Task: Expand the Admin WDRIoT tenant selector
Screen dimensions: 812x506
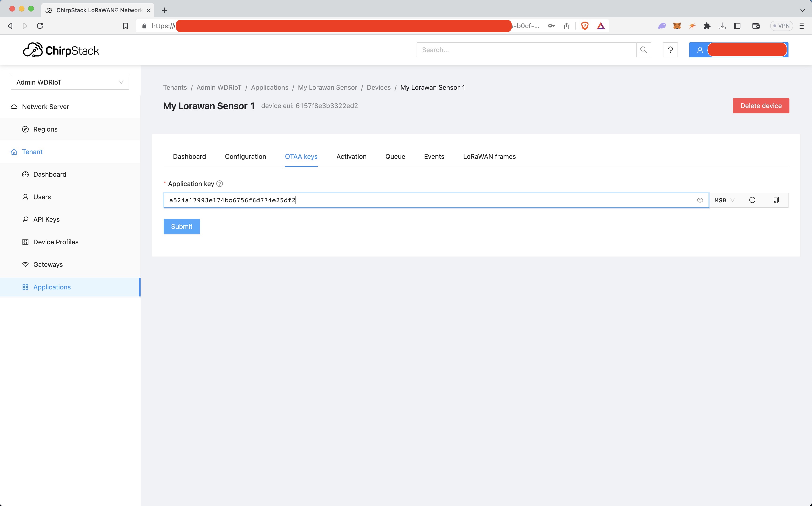Action: point(70,82)
